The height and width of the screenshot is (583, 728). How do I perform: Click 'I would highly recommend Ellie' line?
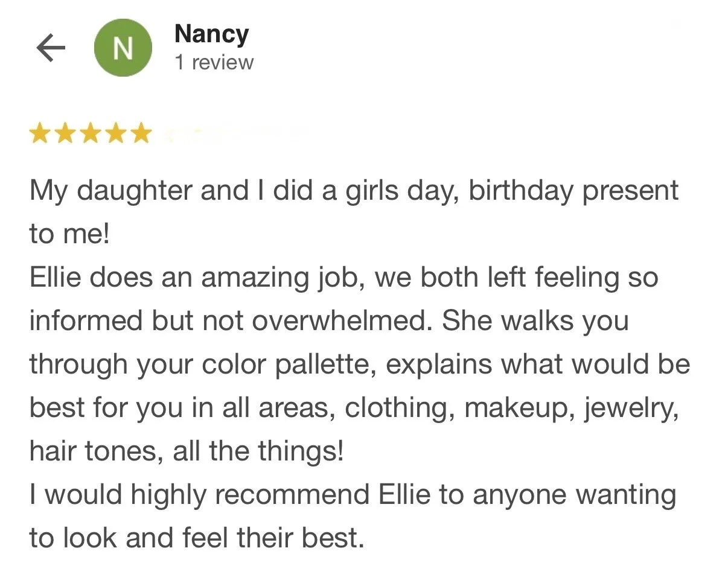(353, 495)
